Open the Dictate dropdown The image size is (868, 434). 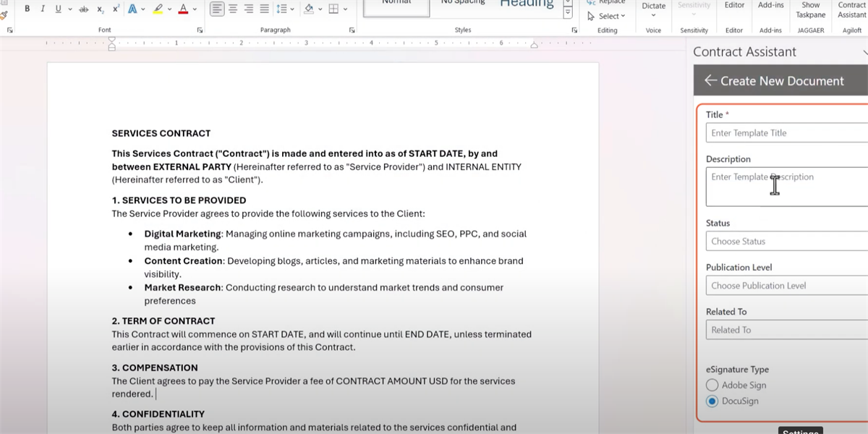(653, 15)
